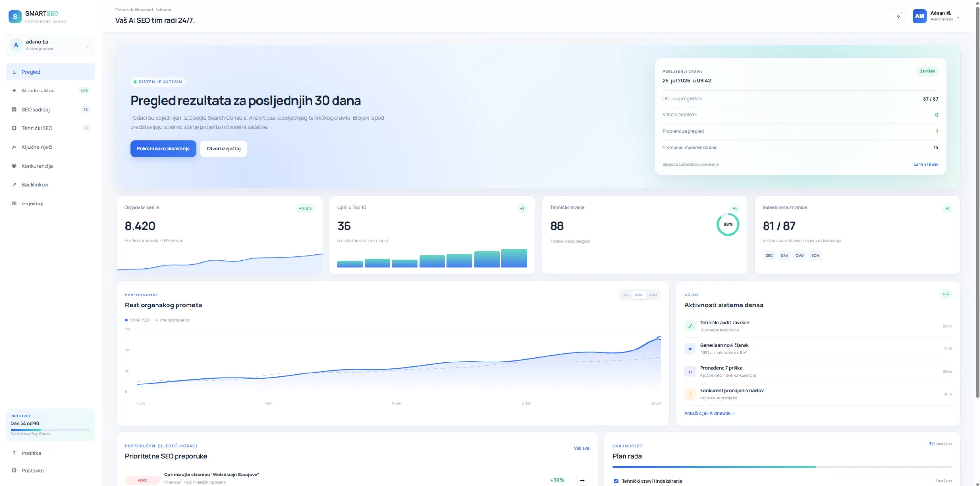Screen dimensions: 980x486
Task: Click the Konkurencija sidebar icon
Action: coord(14,166)
